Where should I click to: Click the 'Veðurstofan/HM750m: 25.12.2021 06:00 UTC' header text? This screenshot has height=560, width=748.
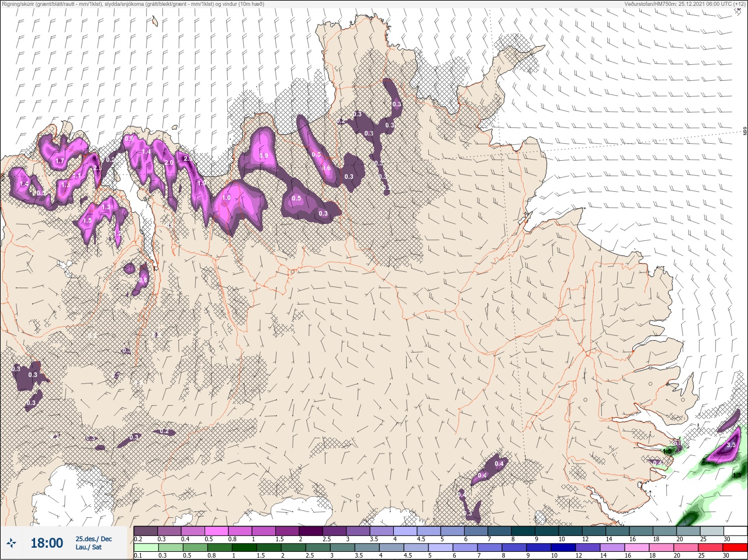685,4
